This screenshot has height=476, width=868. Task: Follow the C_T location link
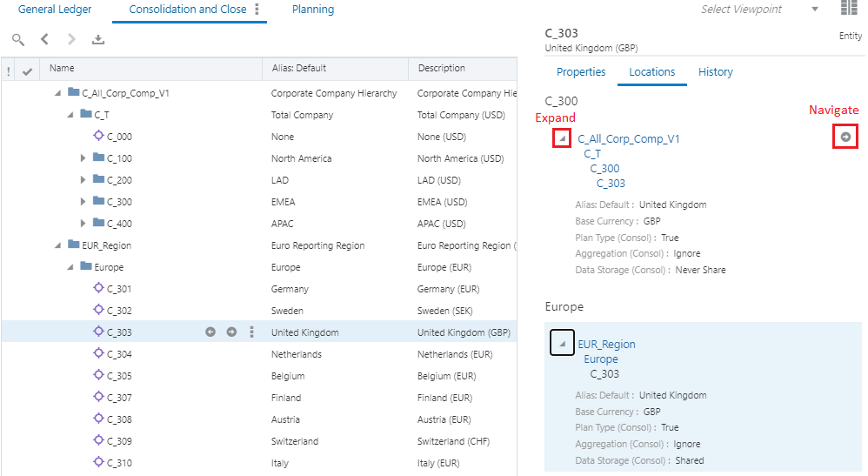point(592,154)
